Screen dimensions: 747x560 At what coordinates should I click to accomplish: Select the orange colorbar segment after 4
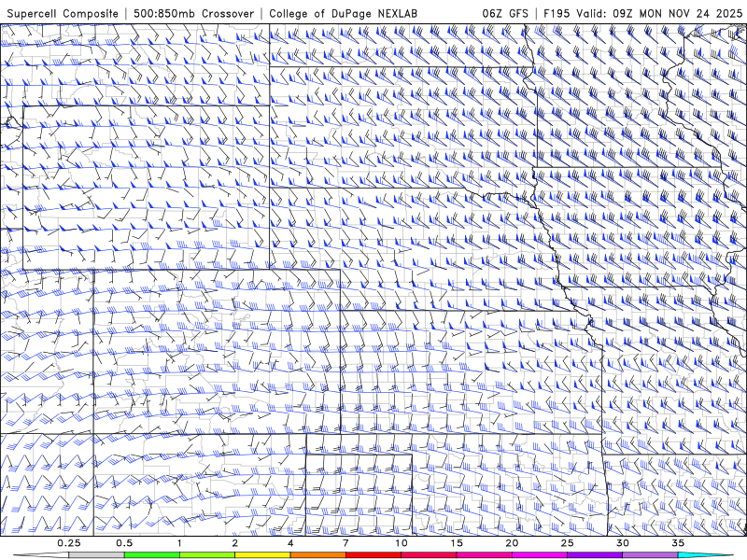click(317, 555)
